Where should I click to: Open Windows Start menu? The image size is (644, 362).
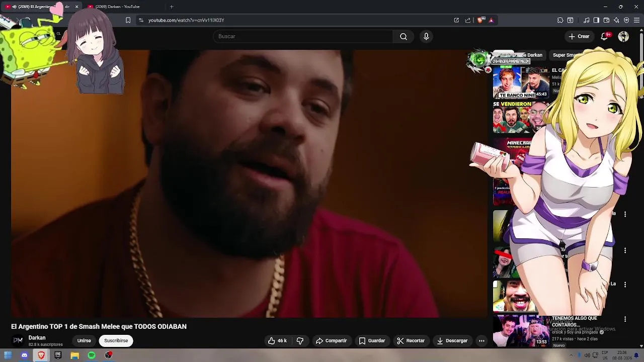[8, 355]
